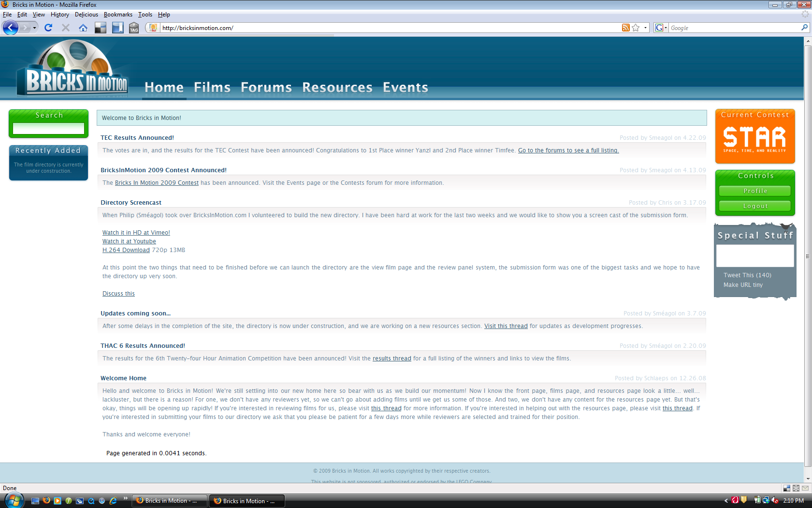Click the site favicon in the address bar
812x508 pixels.
click(153, 28)
